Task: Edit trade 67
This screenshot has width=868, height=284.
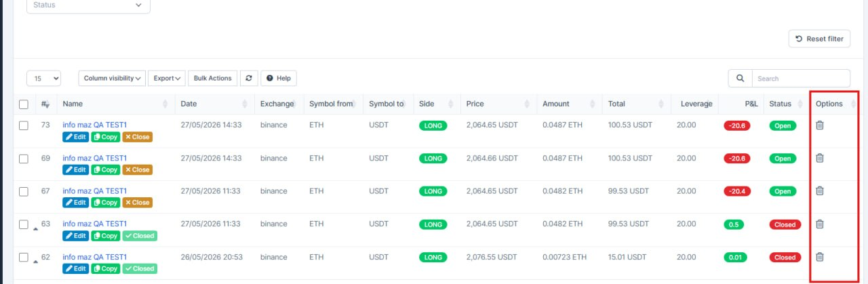Action: point(76,203)
